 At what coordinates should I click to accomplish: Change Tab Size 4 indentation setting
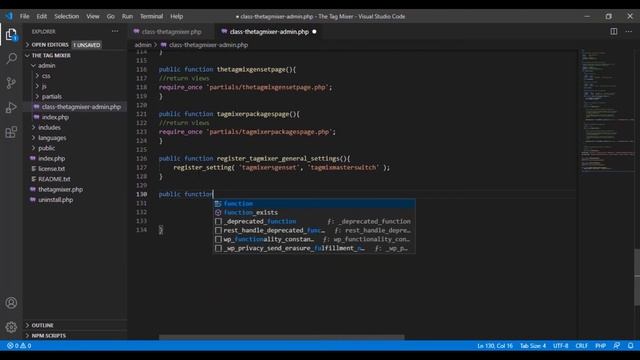pyautogui.click(x=533, y=346)
